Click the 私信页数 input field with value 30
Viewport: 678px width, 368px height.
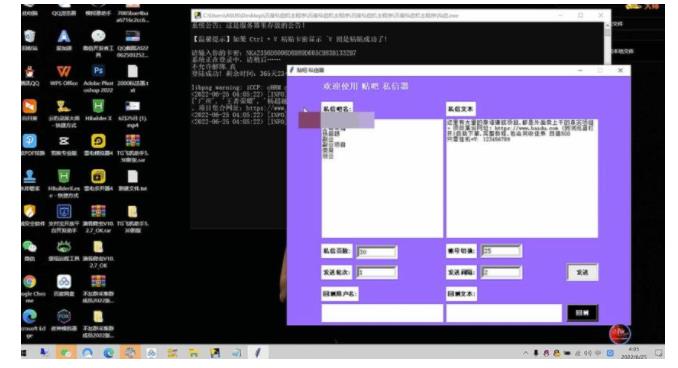pos(377,252)
